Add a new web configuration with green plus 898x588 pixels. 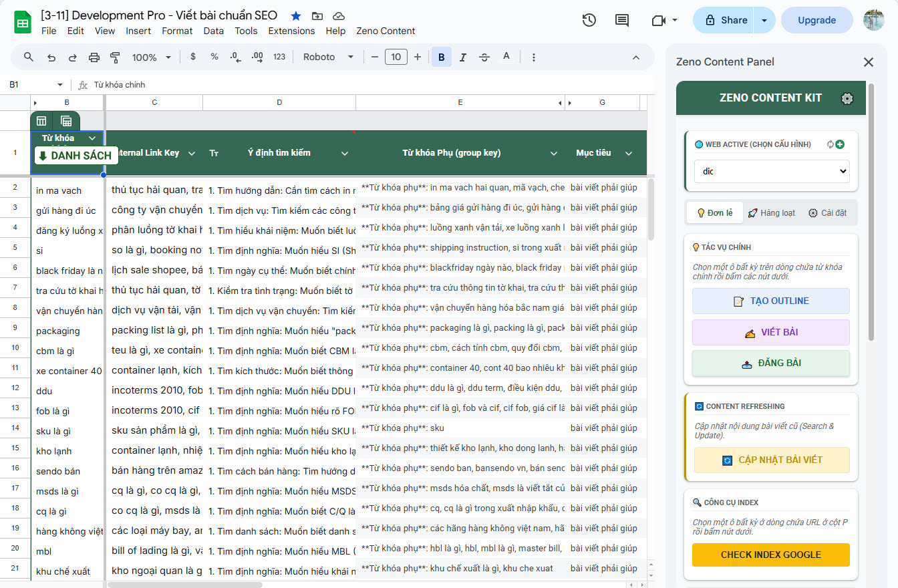[839, 143]
